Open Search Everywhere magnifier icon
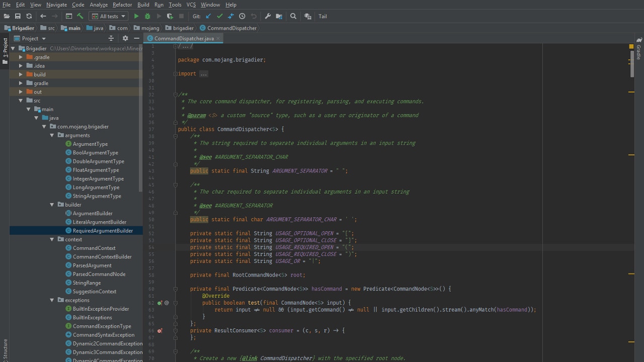 point(293,16)
